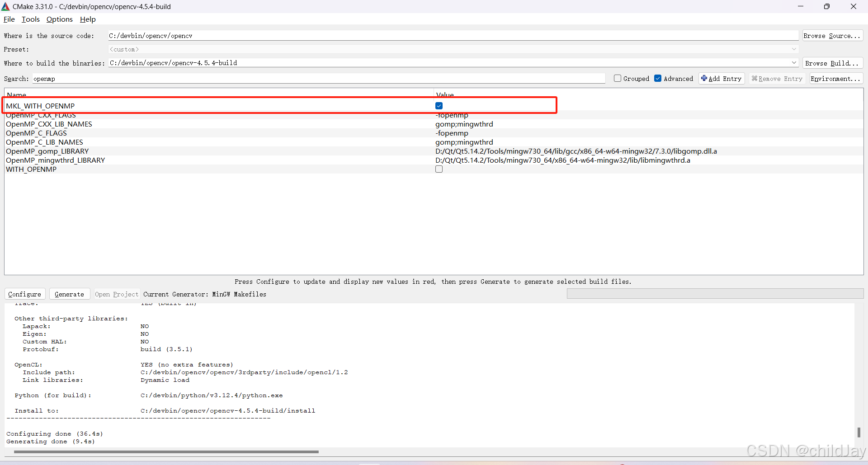Image resolution: width=868 pixels, height=465 pixels.
Task: Select the WITH_OPENMP entry name
Action: 31,169
